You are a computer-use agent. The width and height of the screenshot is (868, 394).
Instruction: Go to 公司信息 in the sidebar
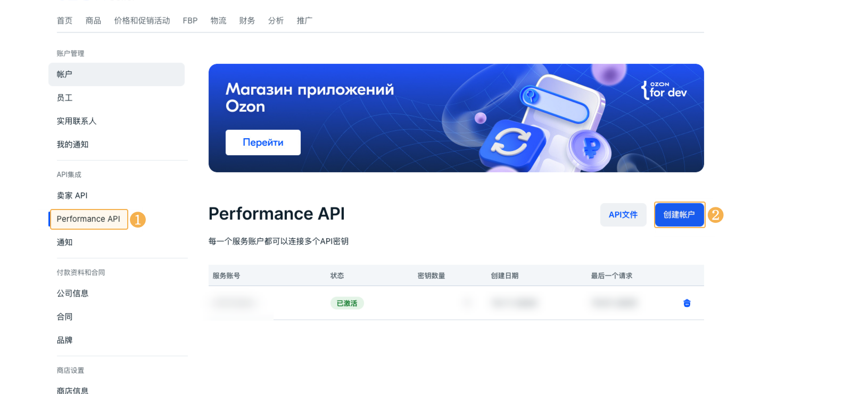(x=72, y=294)
